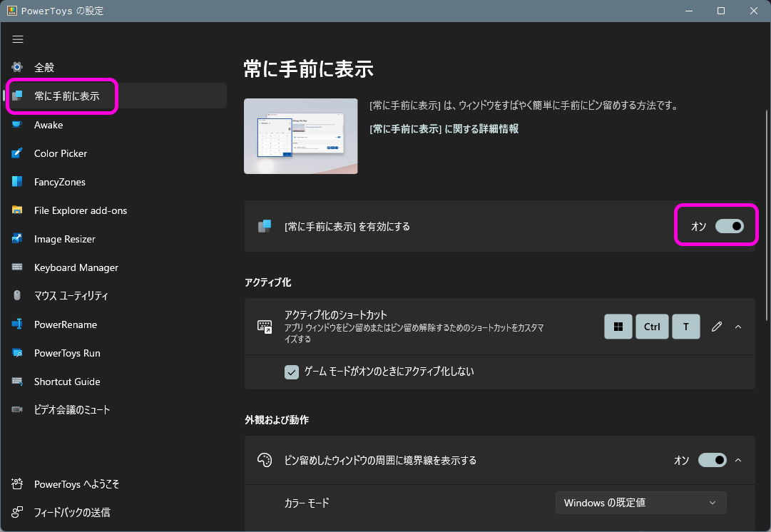The width and height of the screenshot is (771, 532).
Task: Click the マウス ユーティリティ mouse icon
Action: 17,295
